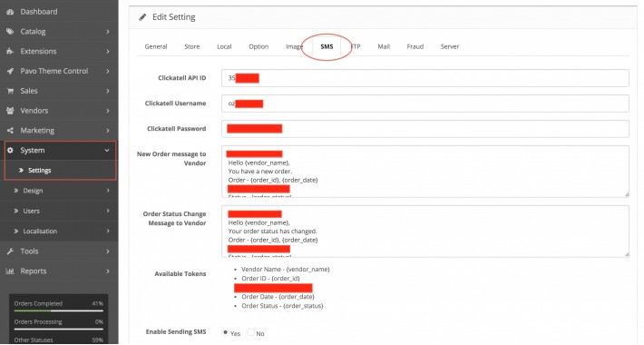The height and width of the screenshot is (345, 644).
Task: Click the System gear icon
Action: [10, 151]
